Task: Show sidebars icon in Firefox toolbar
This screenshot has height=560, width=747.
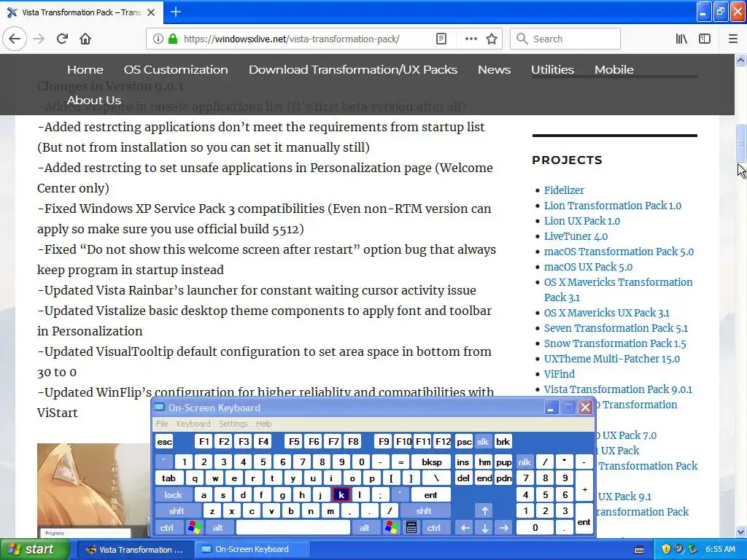Action: pos(705,39)
